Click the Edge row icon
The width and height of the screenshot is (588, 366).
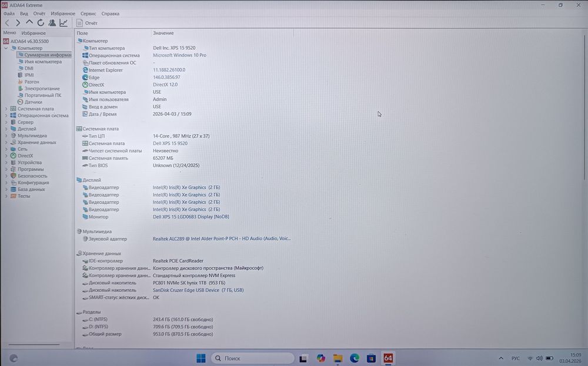tap(85, 78)
